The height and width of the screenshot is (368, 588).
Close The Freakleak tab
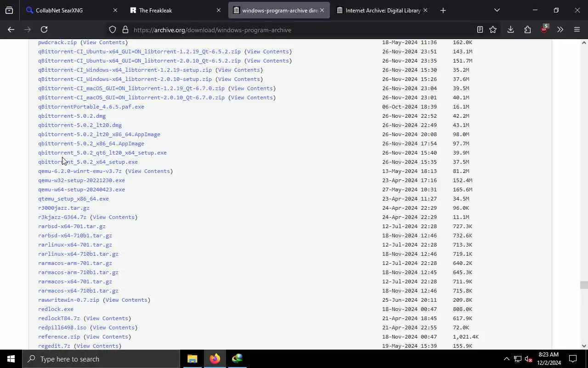(x=218, y=10)
